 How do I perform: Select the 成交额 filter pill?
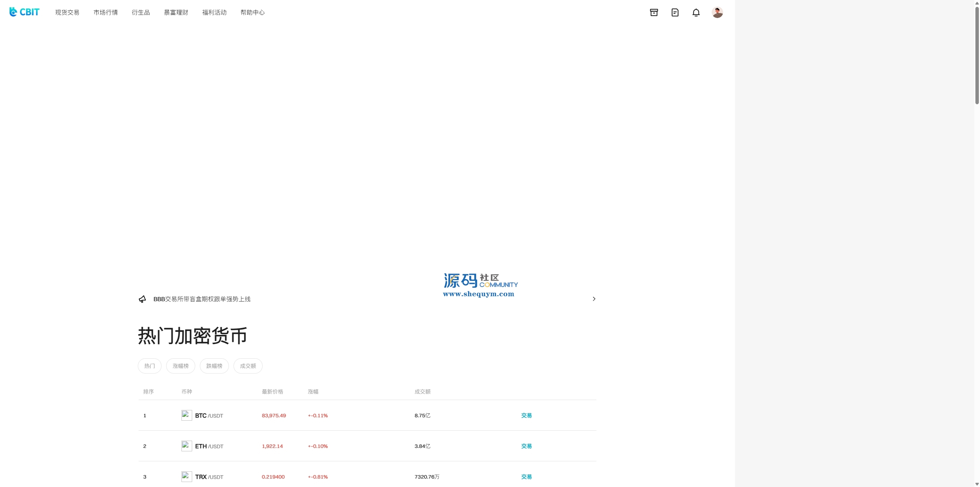pyautogui.click(x=248, y=366)
